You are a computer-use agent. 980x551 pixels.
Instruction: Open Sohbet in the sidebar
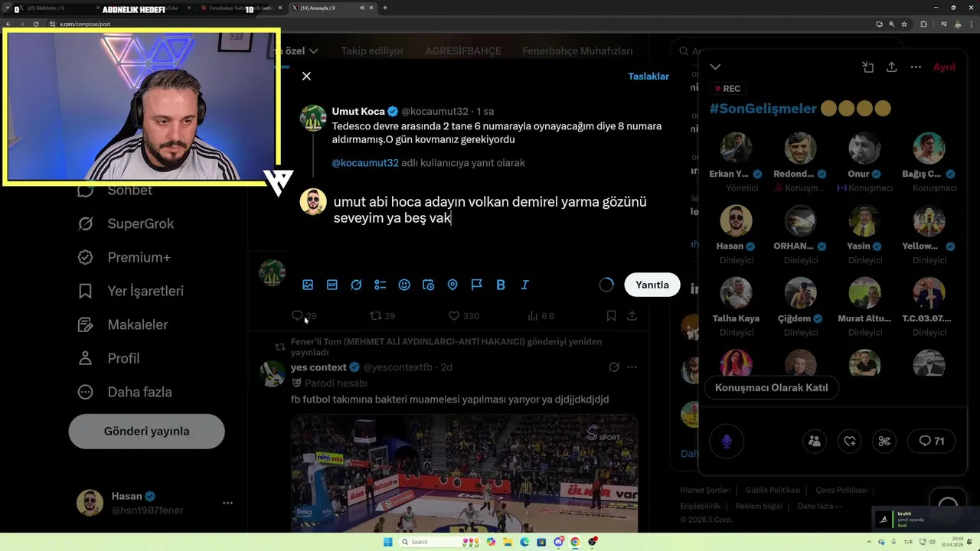115,190
